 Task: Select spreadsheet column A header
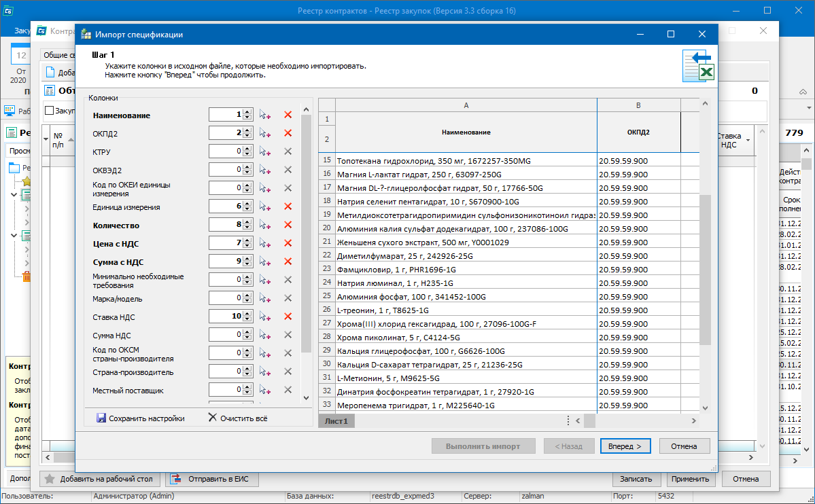click(466, 105)
